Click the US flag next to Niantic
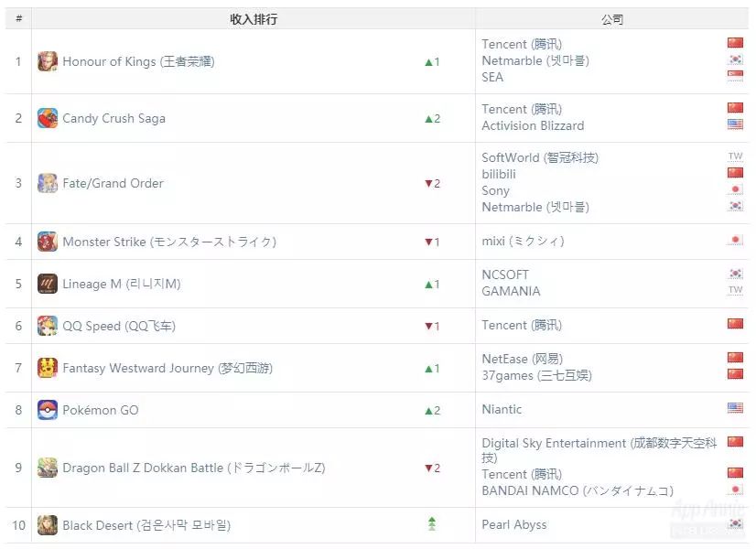 click(735, 408)
